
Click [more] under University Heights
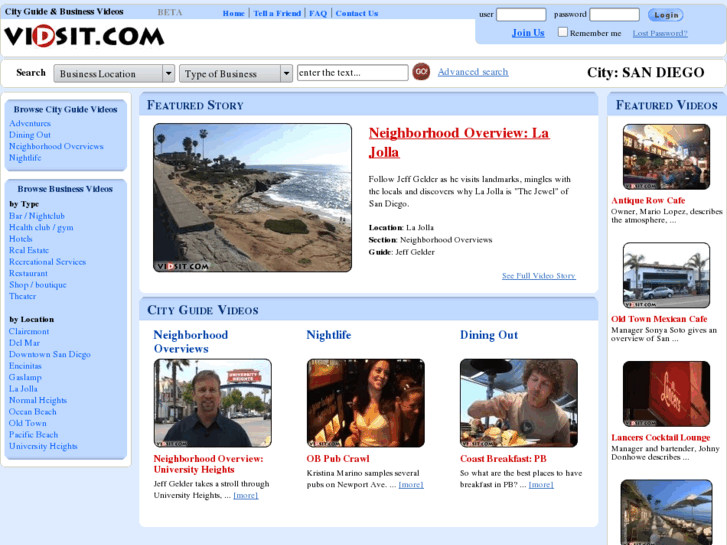[x=246, y=495]
